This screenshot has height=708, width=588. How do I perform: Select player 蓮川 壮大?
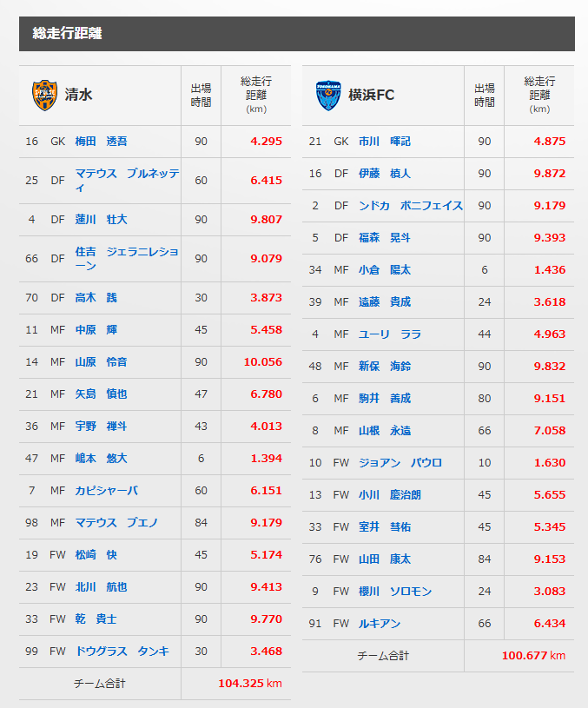point(101,219)
